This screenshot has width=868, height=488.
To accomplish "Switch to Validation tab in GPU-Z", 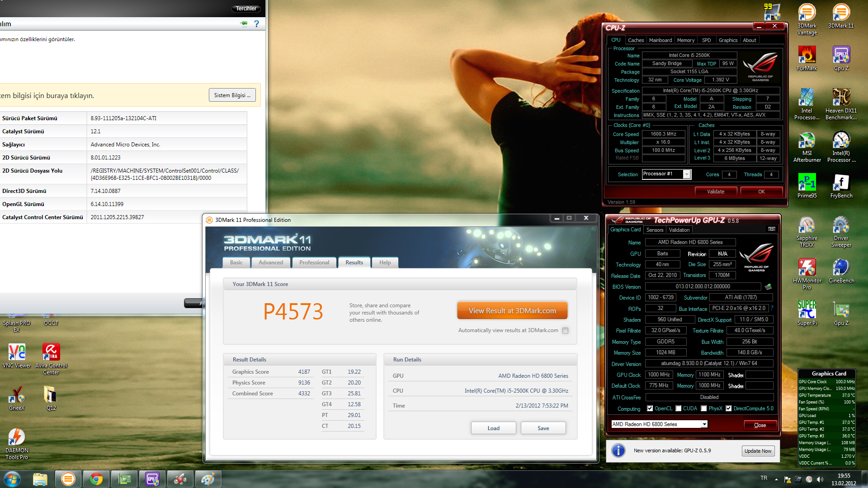I will [x=679, y=230].
